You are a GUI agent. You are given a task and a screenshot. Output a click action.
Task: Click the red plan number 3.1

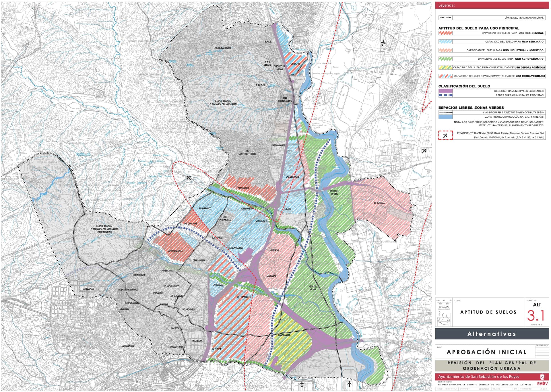(x=536, y=316)
